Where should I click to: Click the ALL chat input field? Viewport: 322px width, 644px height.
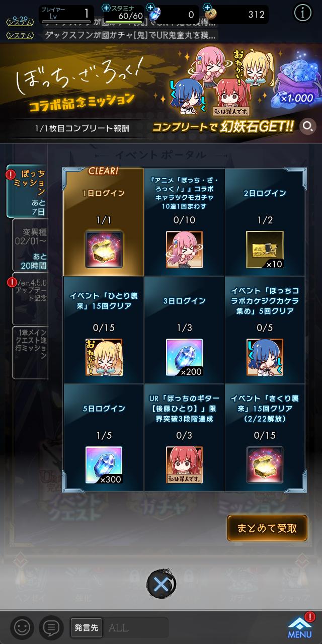(136, 627)
